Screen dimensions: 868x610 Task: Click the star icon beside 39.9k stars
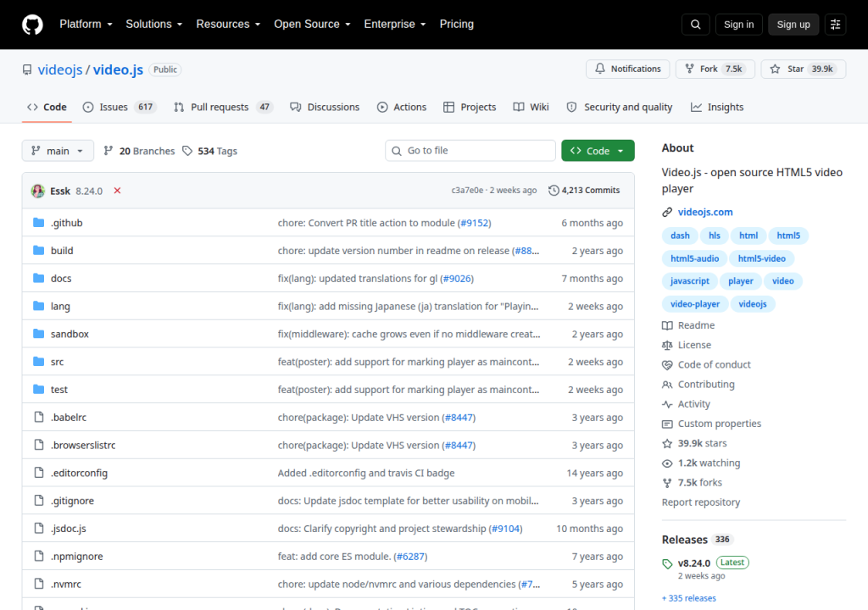click(x=667, y=443)
